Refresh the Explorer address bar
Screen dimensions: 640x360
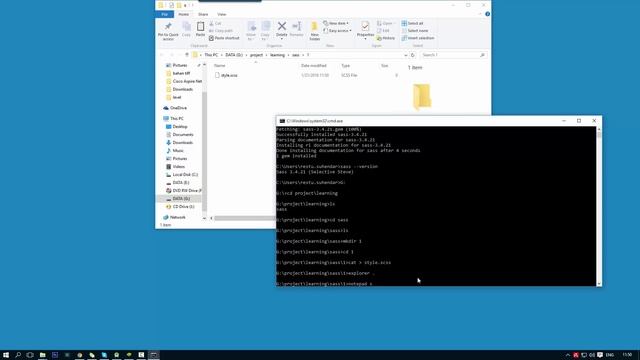pyautogui.click(x=413, y=55)
